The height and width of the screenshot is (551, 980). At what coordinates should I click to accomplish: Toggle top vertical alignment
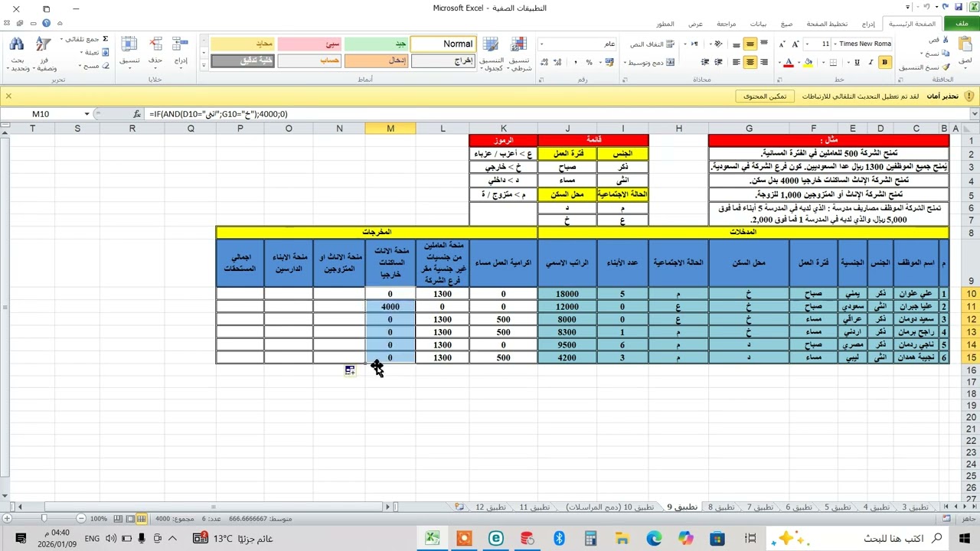click(763, 44)
